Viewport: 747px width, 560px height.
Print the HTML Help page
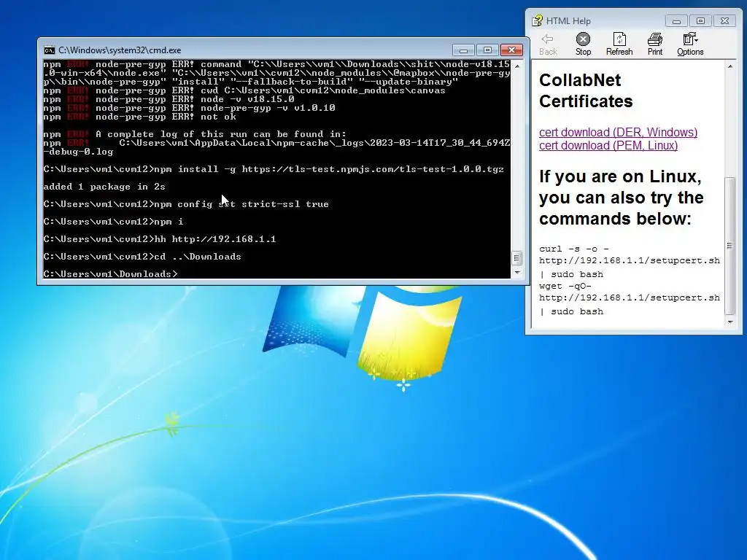point(655,44)
